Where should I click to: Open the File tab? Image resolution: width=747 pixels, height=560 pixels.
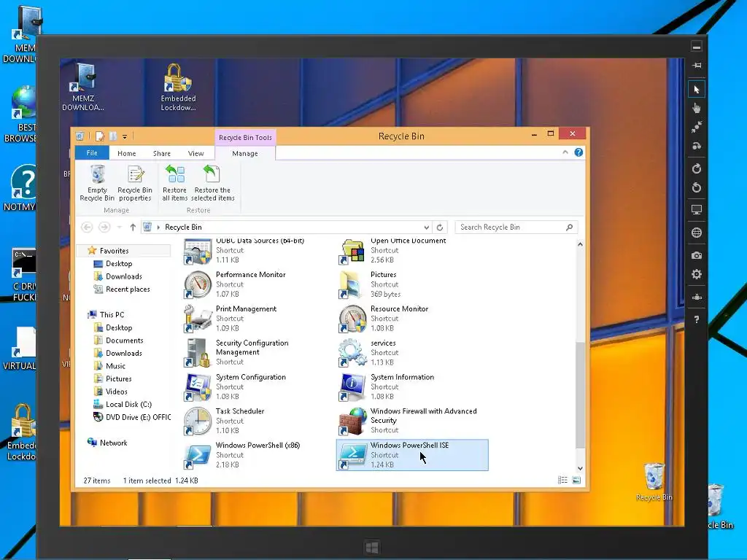[x=92, y=153]
